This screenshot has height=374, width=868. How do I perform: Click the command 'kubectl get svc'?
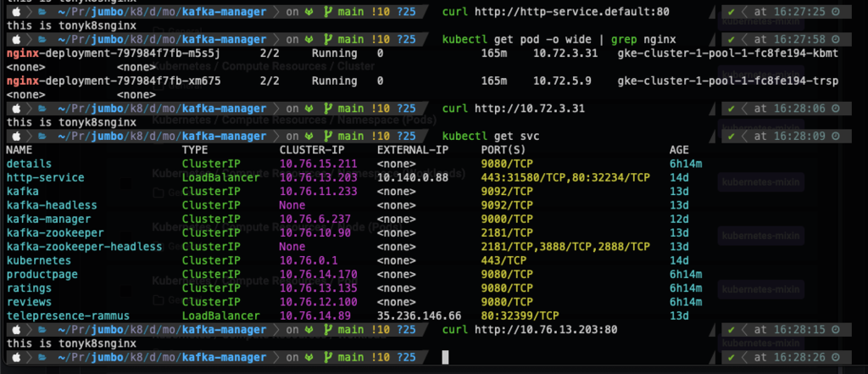click(491, 136)
